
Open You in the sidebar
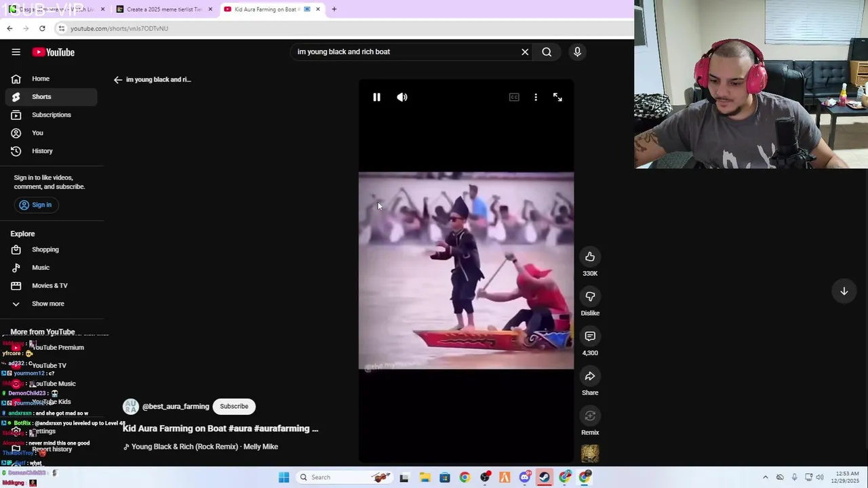pos(51,133)
